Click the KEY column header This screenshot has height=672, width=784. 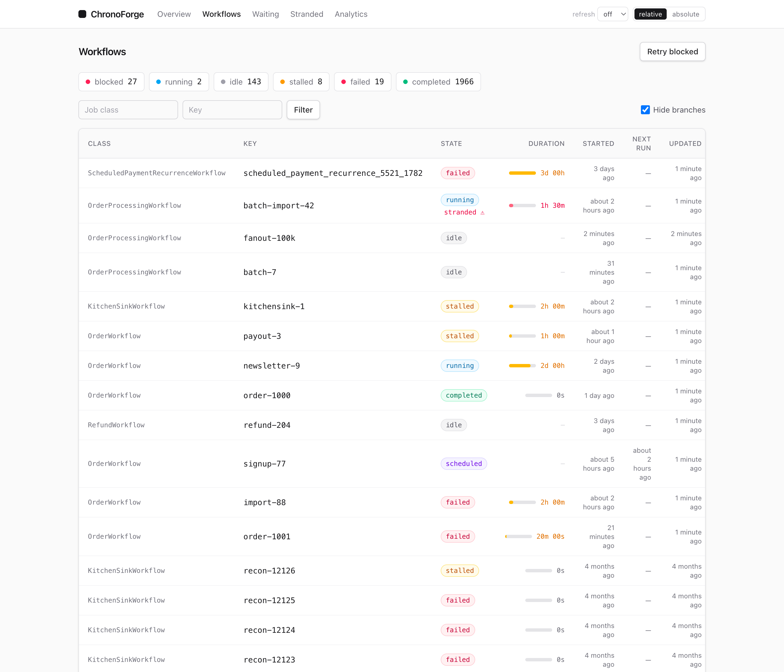point(250,143)
